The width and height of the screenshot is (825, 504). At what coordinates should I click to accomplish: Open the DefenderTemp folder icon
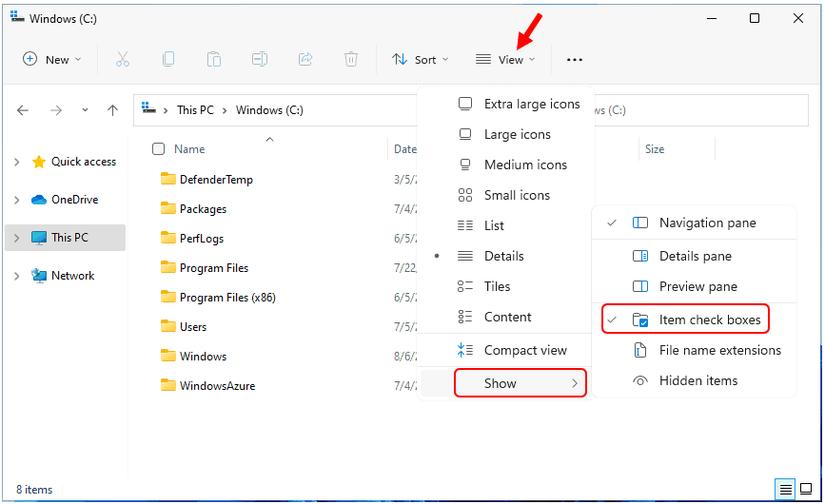(x=168, y=179)
